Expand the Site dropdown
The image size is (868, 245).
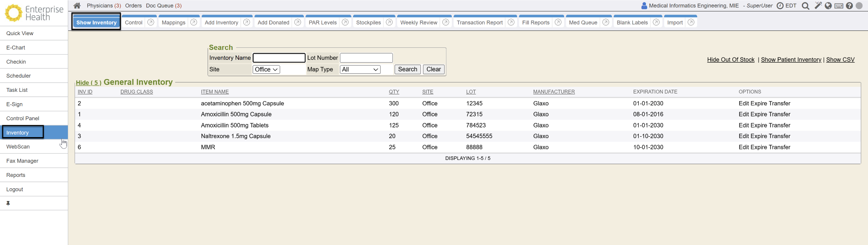[266, 69]
